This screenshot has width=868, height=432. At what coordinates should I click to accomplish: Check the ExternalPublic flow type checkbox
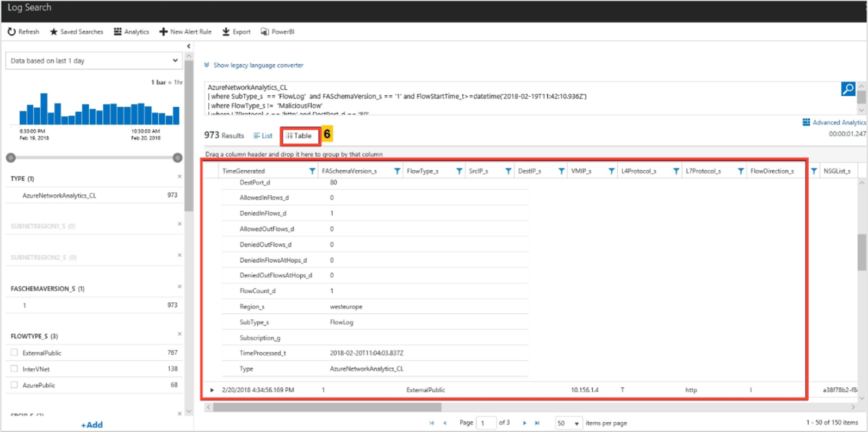click(x=14, y=353)
